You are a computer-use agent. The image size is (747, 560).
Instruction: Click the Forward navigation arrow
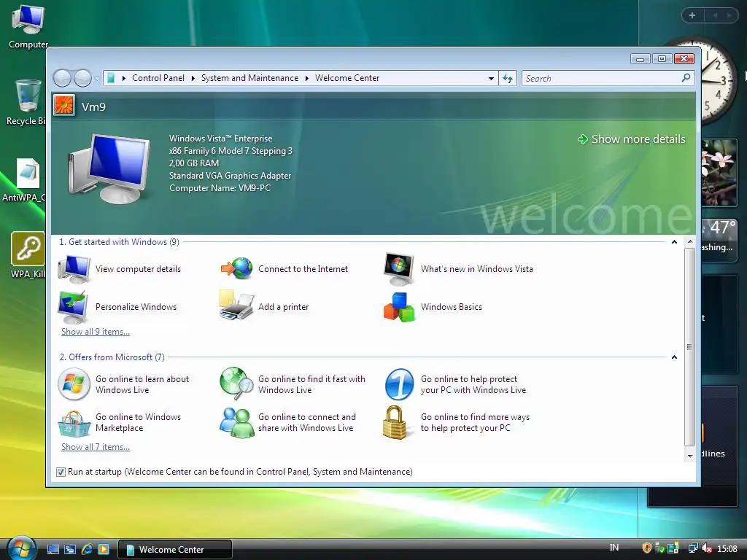click(x=82, y=78)
